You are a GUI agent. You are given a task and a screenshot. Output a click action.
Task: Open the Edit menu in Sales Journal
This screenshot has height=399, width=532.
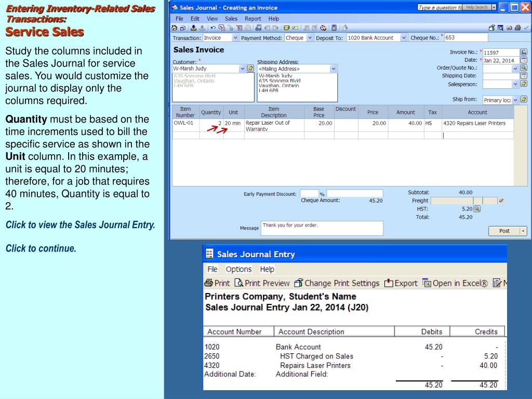coord(195,19)
